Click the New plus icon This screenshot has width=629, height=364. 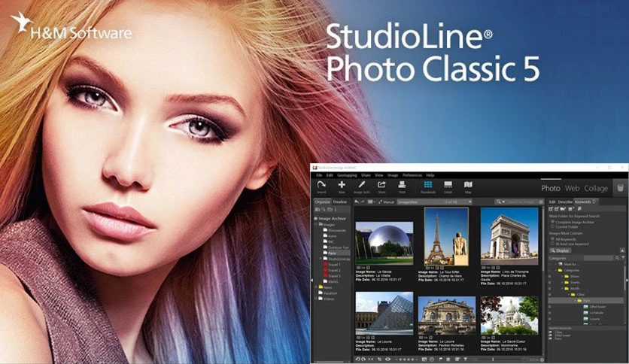click(342, 184)
